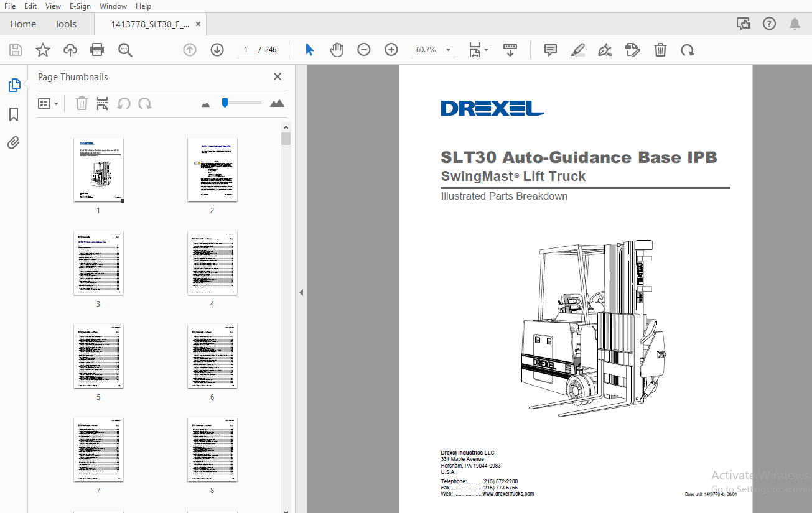
Task: Open the thumbnails options dropdown menu
Action: (x=48, y=104)
